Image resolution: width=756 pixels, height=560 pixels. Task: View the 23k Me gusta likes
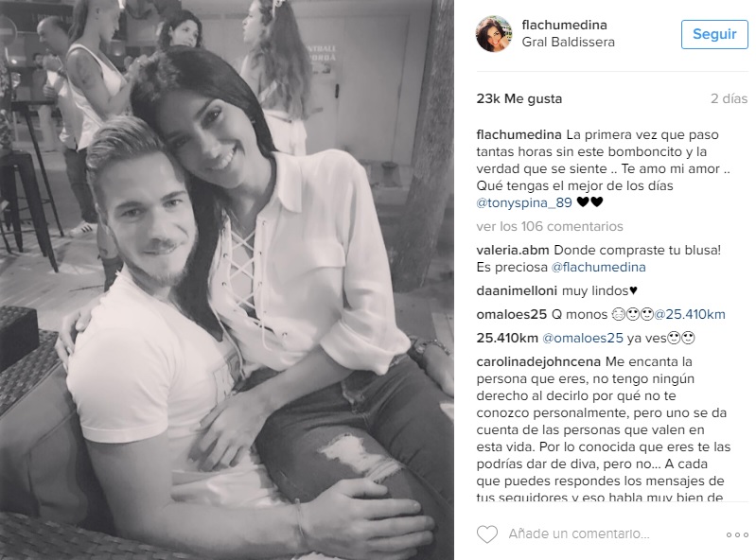pos(519,98)
